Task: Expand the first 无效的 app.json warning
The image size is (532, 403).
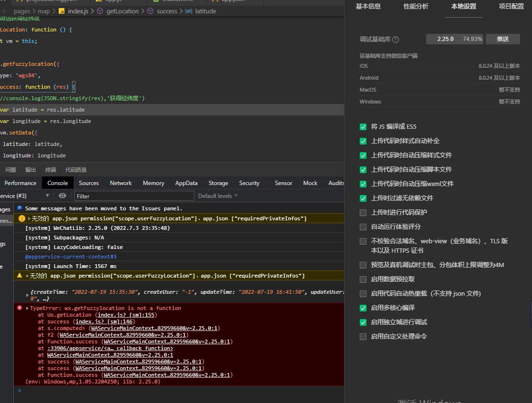Action: click(x=29, y=218)
